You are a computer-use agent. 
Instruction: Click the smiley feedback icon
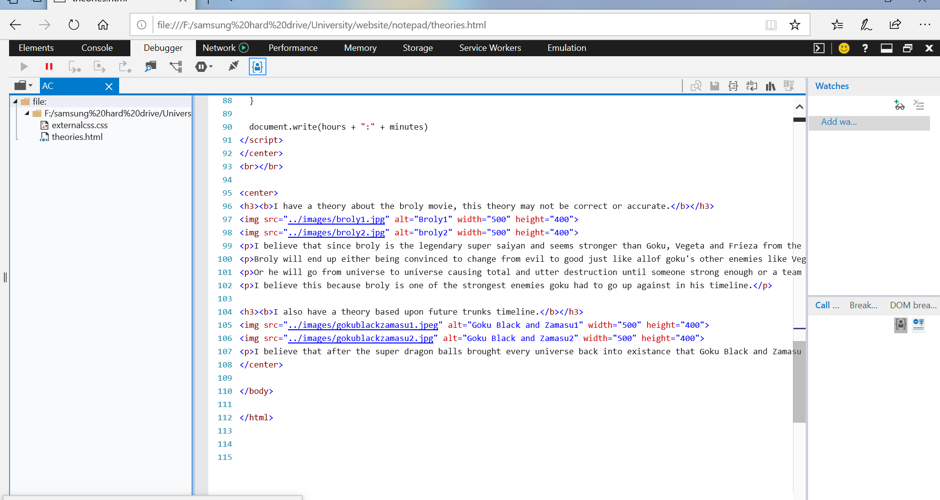(844, 48)
